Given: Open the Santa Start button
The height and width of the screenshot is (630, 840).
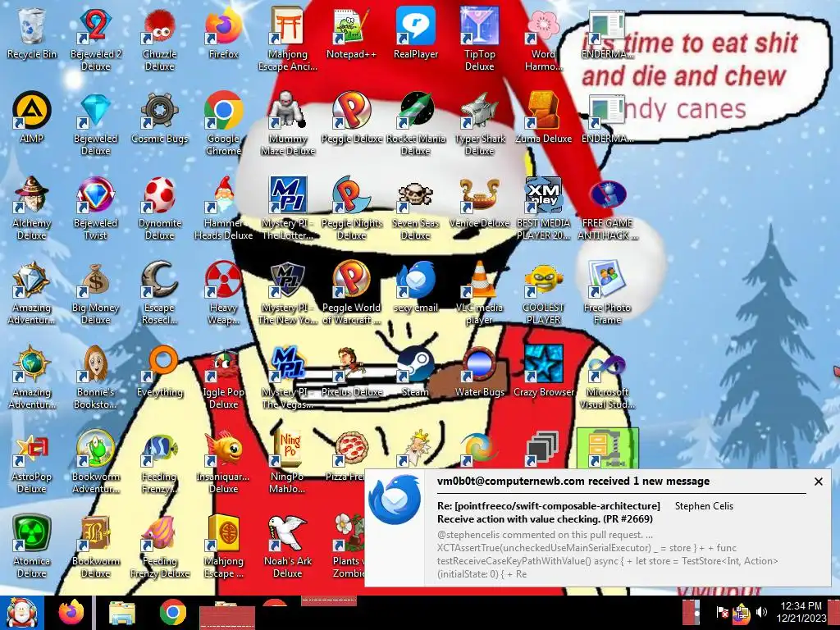Looking at the screenshot, I should (x=21, y=613).
